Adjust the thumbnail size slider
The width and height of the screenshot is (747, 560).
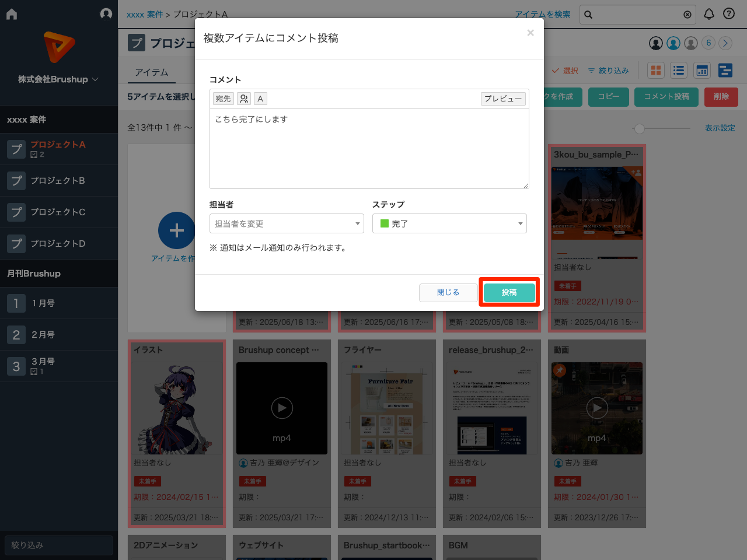pyautogui.click(x=640, y=128)
